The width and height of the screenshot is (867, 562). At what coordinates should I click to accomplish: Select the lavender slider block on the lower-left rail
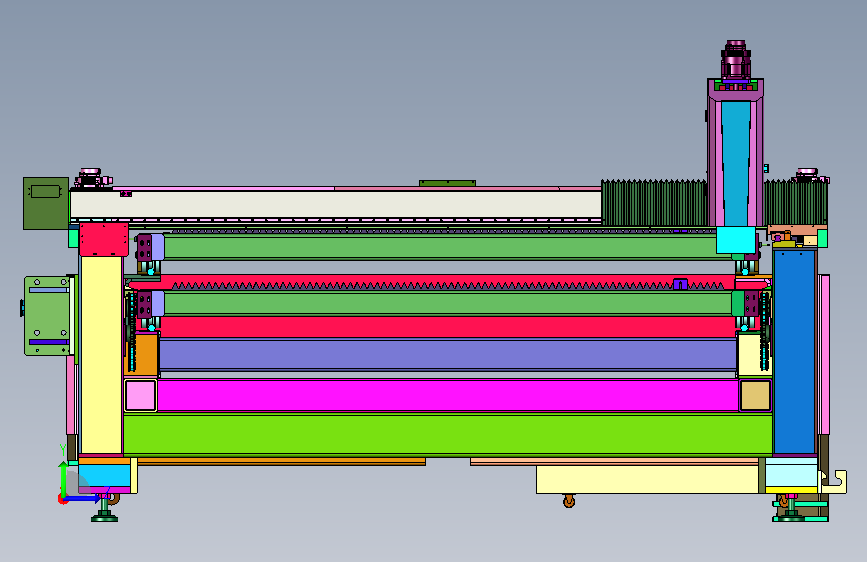[158, 304]
